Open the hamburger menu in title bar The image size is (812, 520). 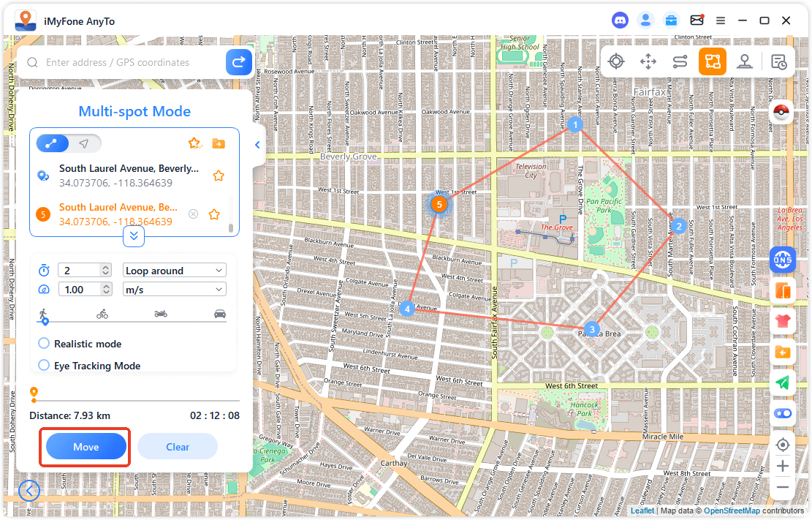721,20
